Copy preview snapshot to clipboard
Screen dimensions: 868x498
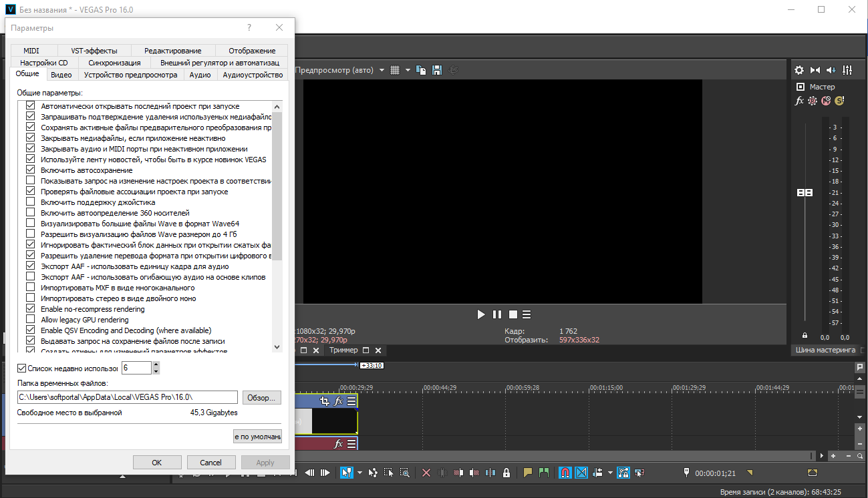click(x=421, y=70)
